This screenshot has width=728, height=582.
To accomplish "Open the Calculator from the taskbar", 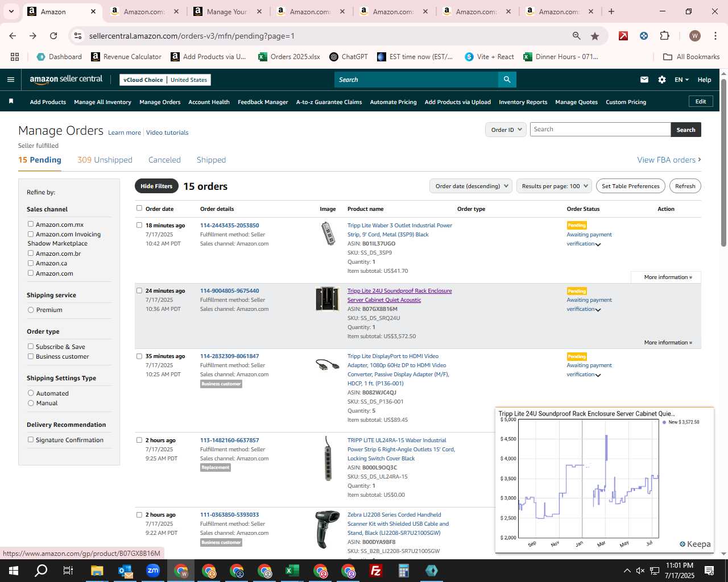I will (404, 571).
